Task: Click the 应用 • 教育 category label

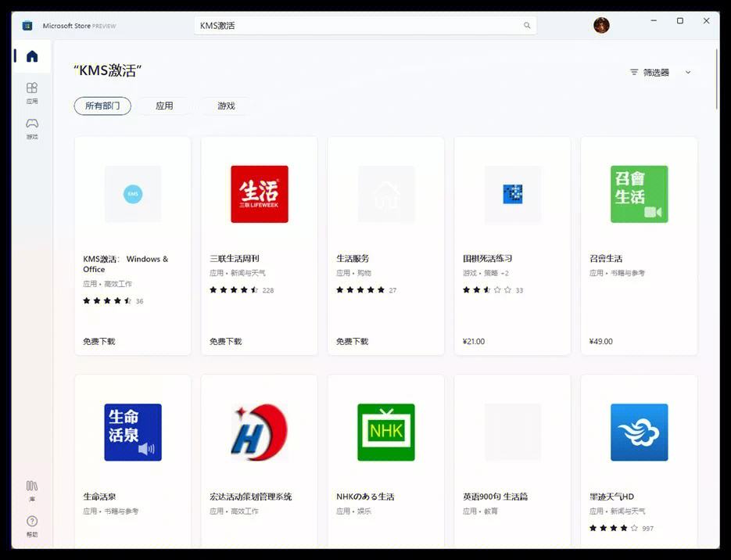Action: pyautogui.click(x=480, y=512)
